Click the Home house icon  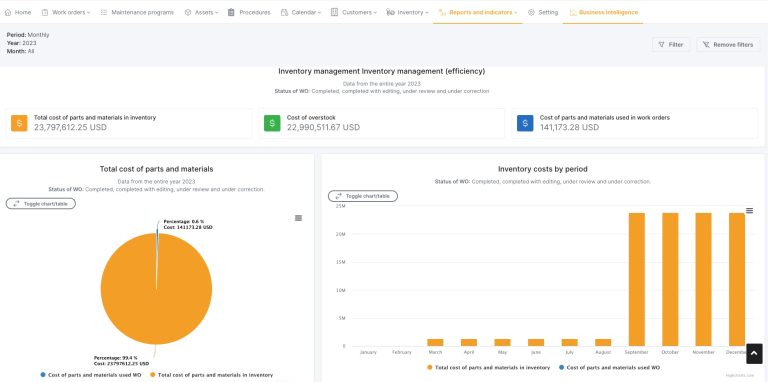point(8,12)
